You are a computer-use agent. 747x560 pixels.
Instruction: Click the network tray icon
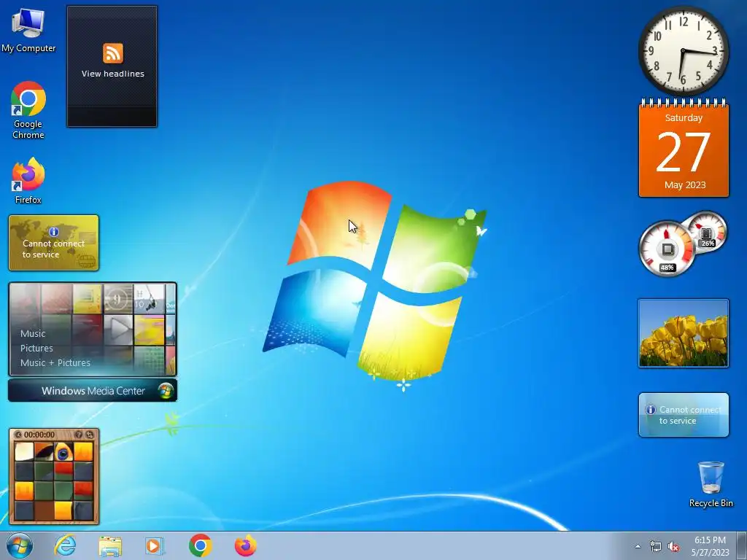(656, 546)
